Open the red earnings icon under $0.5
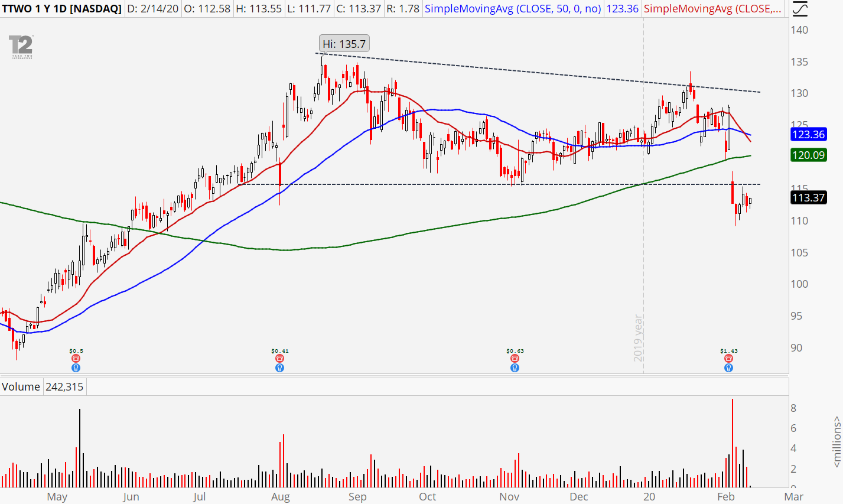This screenshot has width=843, height=504. coord(76,359)
